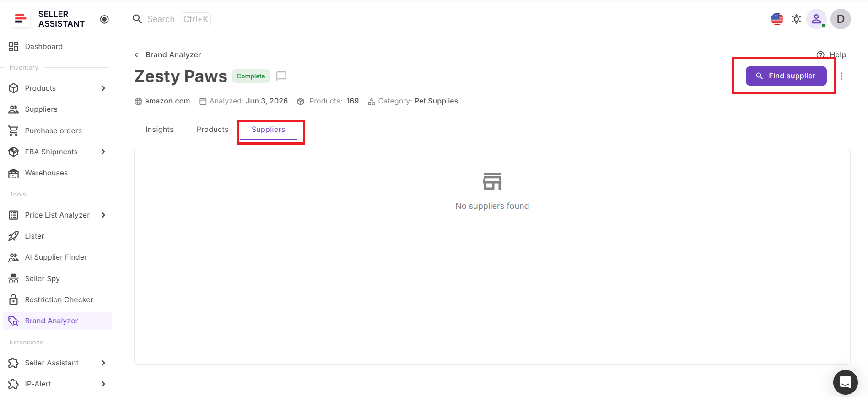
Task: Open Price List Analyzer tool
Action: point(57,215)
